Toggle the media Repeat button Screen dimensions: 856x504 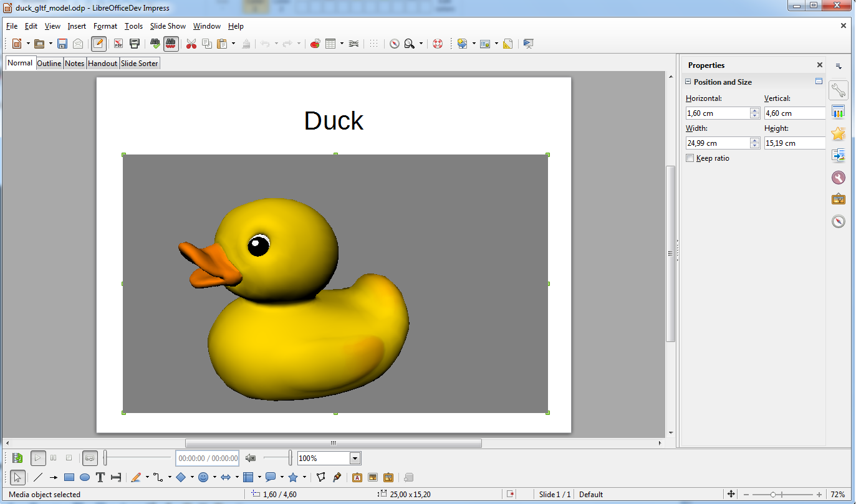[x=90, y=458]
